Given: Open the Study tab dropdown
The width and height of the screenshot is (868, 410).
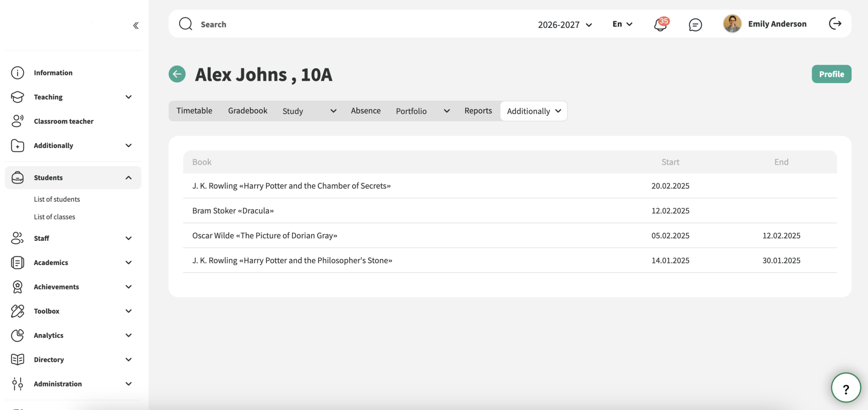Looking at the screenshot, I should tap(309, 111).
